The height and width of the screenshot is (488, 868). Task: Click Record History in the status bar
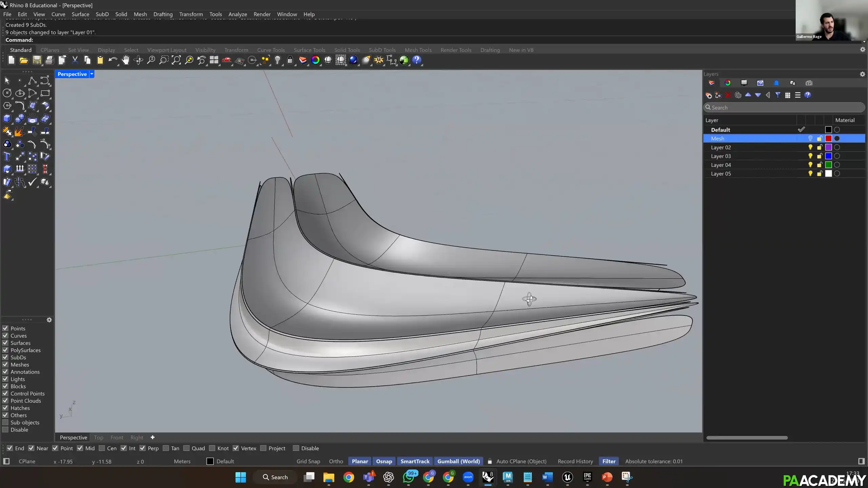(575, 461)
